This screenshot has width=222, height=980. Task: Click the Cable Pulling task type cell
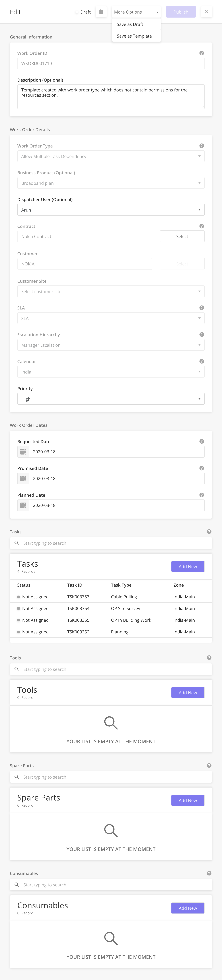[124, 597]
